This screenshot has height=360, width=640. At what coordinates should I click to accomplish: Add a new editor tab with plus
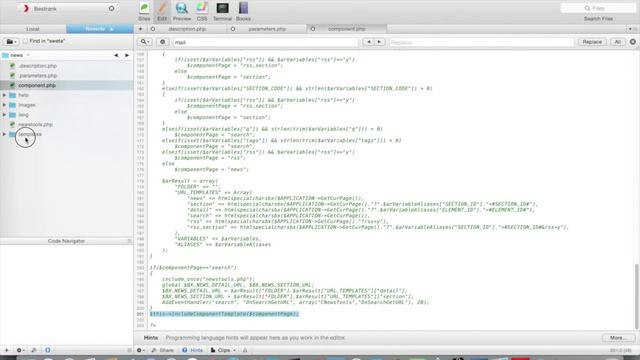tap(140, 29)
